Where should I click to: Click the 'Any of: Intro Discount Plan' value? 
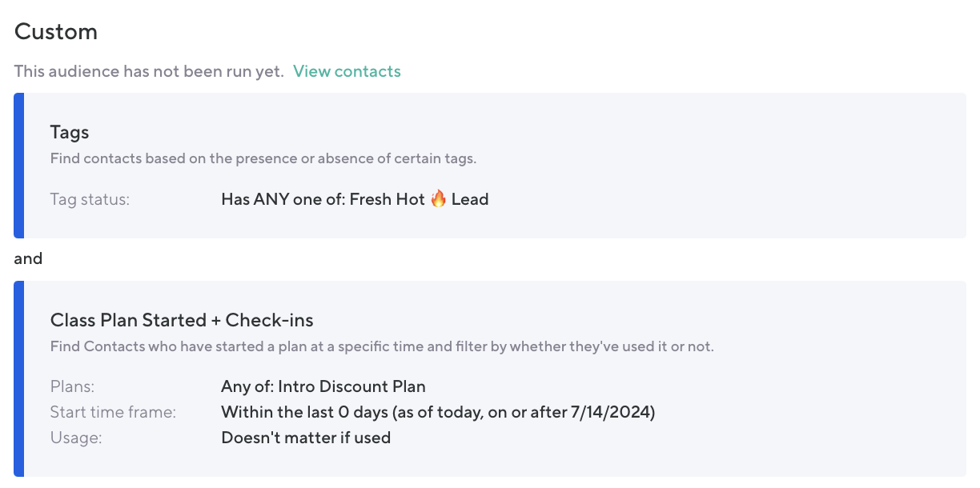coord(323,386)
